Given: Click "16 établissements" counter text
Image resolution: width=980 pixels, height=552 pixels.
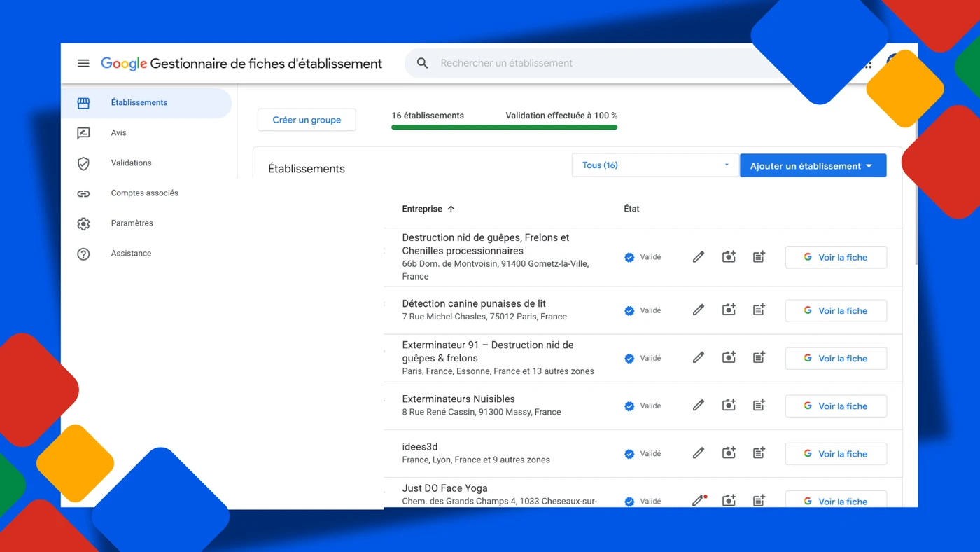Looking at the screenshot, I should tap(428, 116).
